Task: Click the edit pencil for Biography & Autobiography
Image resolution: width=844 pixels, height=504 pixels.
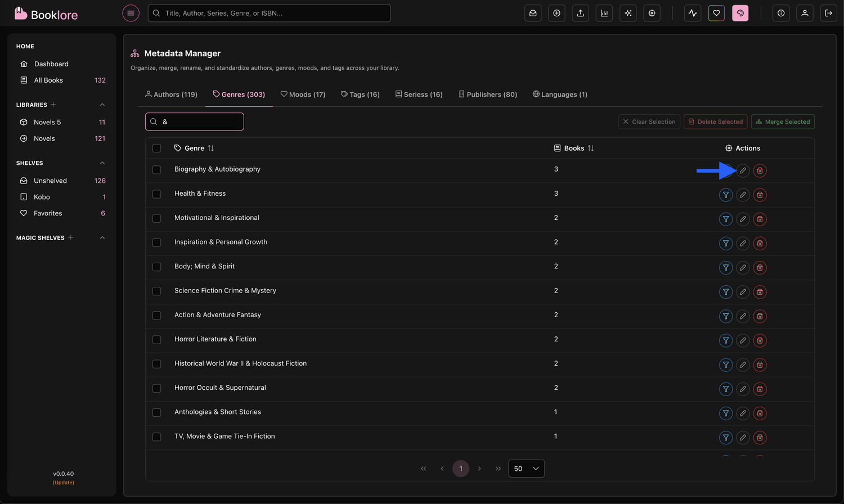Action: click(x=743, y=170)
